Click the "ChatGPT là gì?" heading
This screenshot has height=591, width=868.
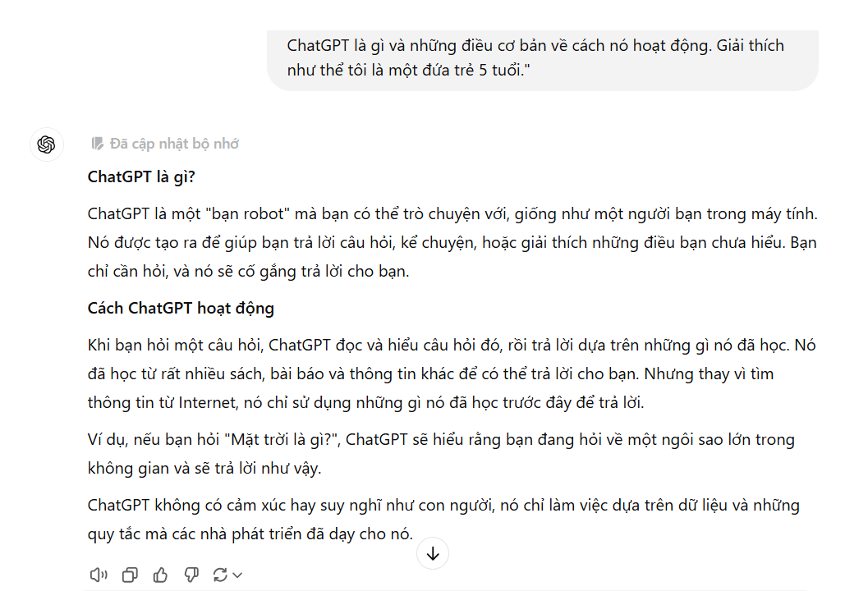pyautogui.click(x=141, y=177)
